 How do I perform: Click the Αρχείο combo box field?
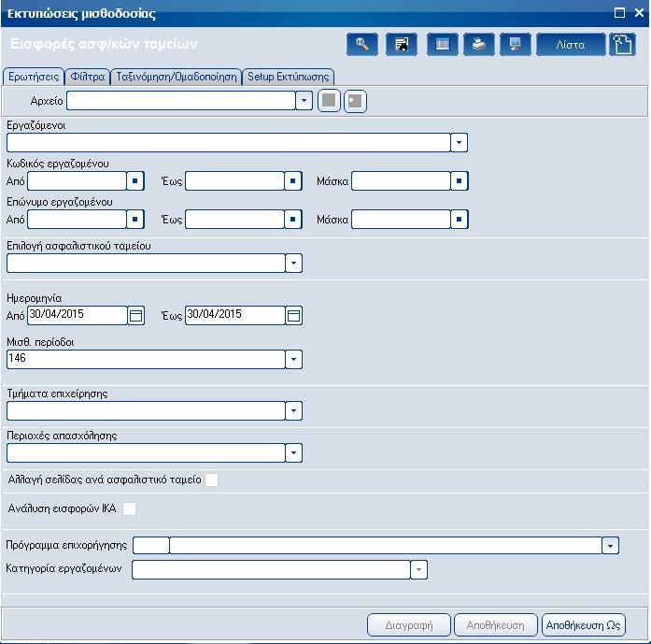(x=181, y=101)
